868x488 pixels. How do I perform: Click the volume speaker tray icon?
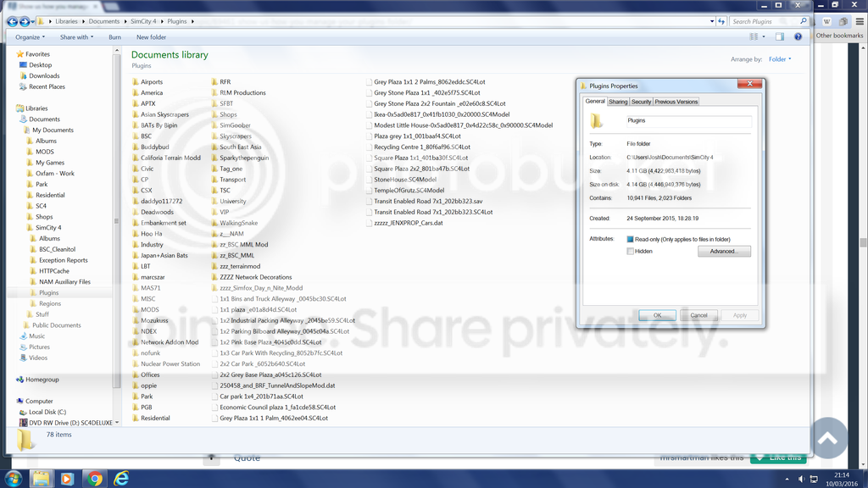pyautogui.click(x=801, y=480)
